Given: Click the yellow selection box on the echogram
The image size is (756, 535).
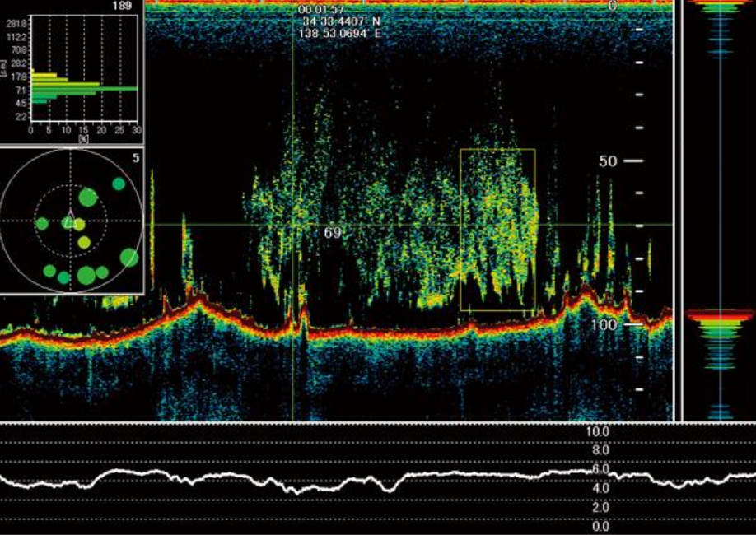Looking at the screenshot, I should click(497, 230).
